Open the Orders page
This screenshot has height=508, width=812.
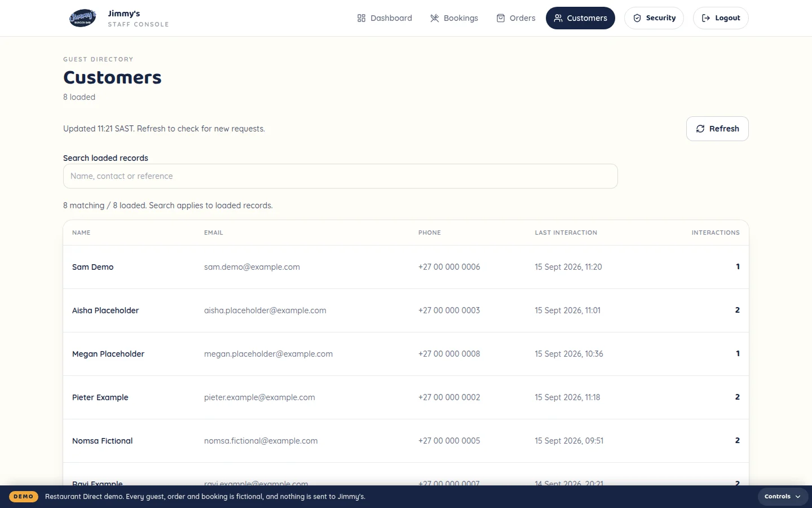[x=516, y=18]
